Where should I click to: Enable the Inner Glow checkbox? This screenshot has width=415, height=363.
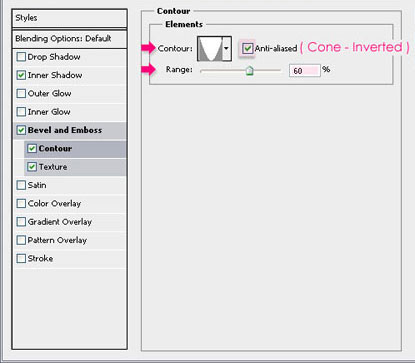point(21,112)
